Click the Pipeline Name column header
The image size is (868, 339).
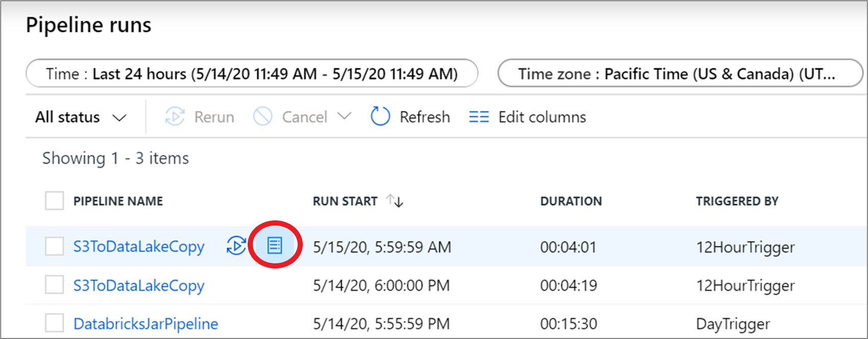click(118, 201)
